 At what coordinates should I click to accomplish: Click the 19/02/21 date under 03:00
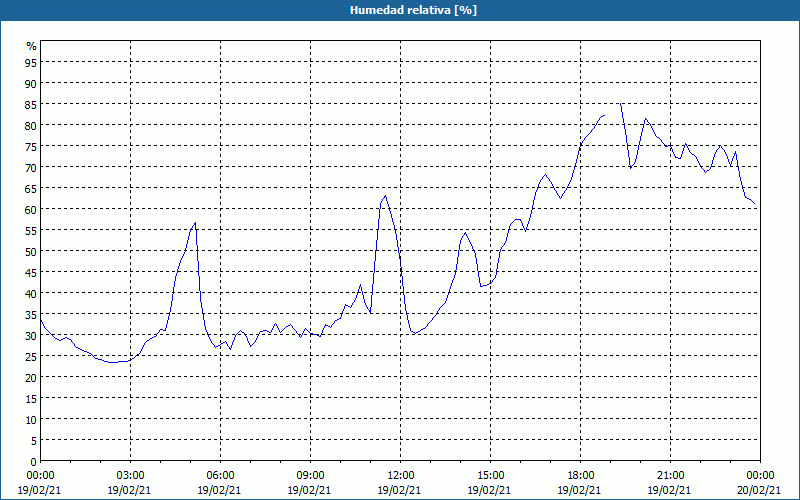130,490
